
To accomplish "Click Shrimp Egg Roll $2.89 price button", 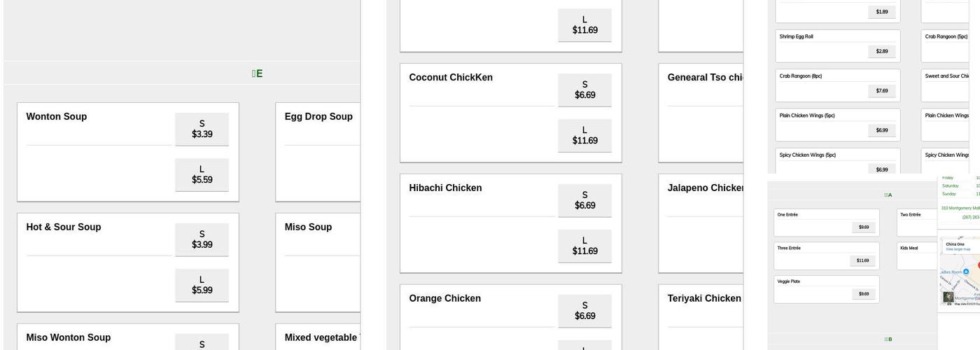I will [881, 51].
